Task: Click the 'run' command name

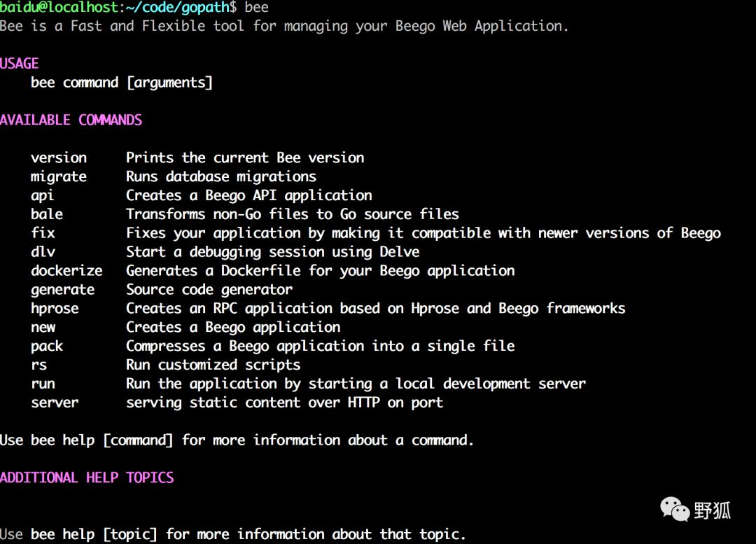Action: coord(43,384)
